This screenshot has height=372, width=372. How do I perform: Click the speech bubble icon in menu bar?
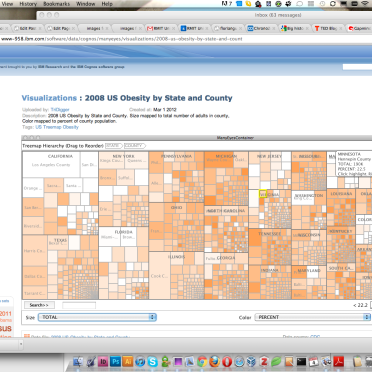pyautogui.click(x=299, y=4)
